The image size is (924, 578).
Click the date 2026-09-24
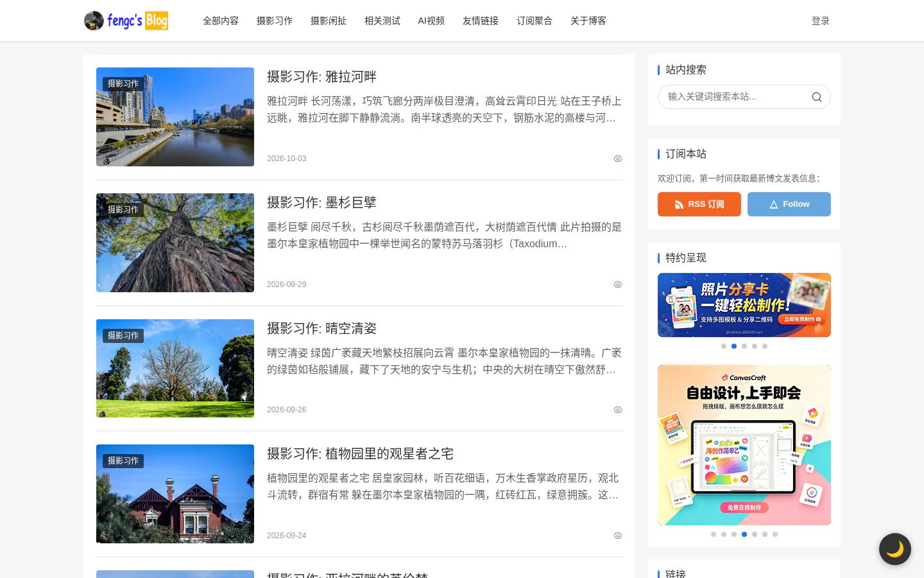coord(287,536)
